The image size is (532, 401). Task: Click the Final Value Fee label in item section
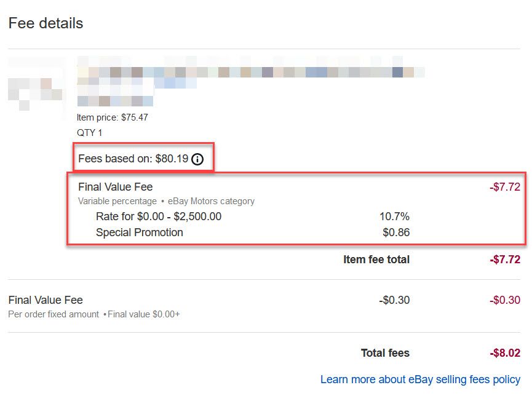point(116,187)
